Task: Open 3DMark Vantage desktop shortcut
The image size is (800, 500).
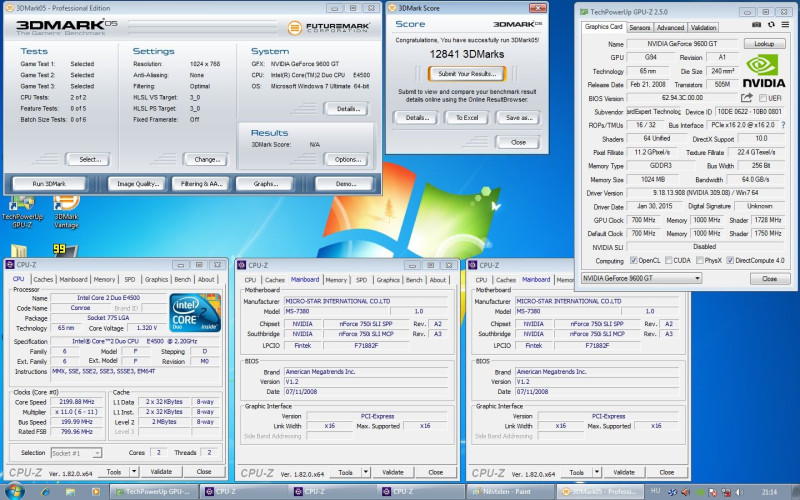Action: click(x=66, y=211)
